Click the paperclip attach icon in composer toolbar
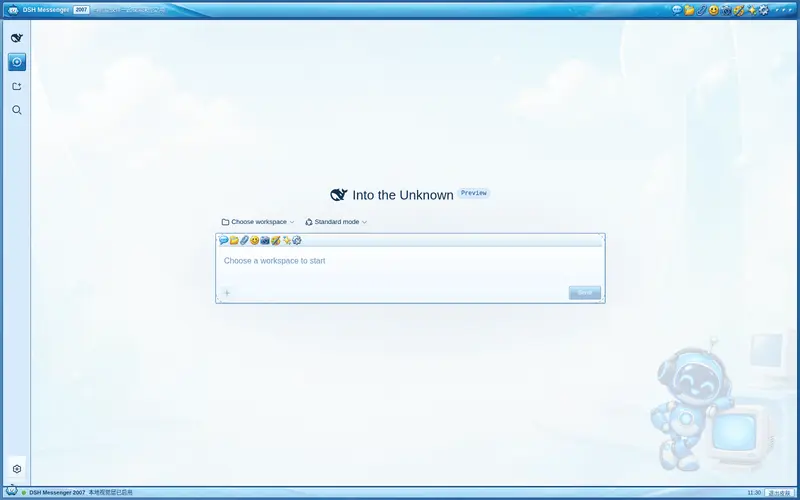Screen dimensions: 800x500 (x=244, y=240)
